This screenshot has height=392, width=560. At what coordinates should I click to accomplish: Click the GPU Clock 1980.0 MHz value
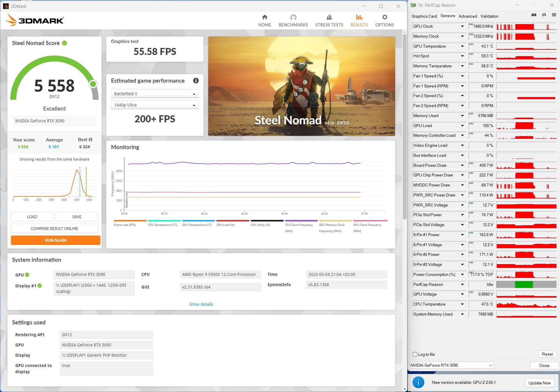[x=481, y=26]
